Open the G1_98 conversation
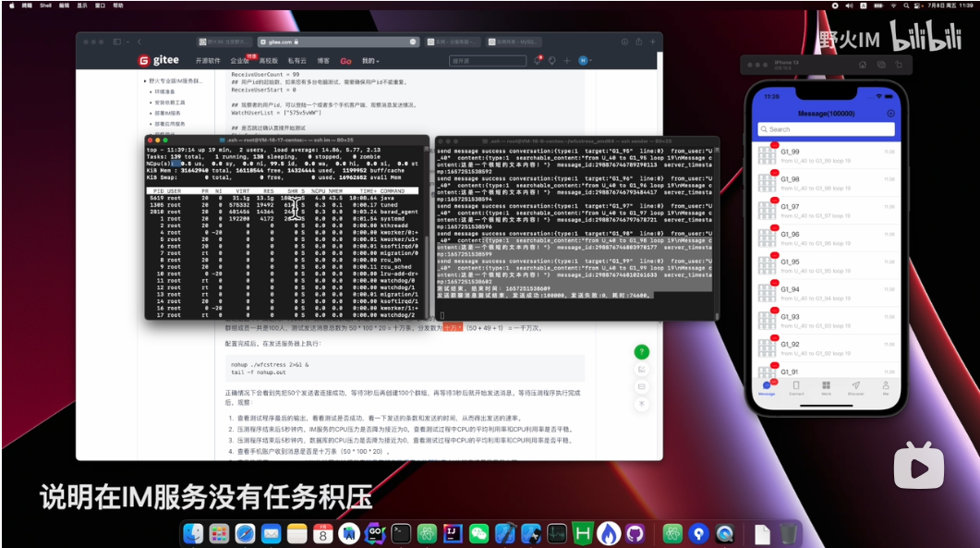Image resolution: width=980 pixels, height=548 pixels. click(x=827, y=183)
